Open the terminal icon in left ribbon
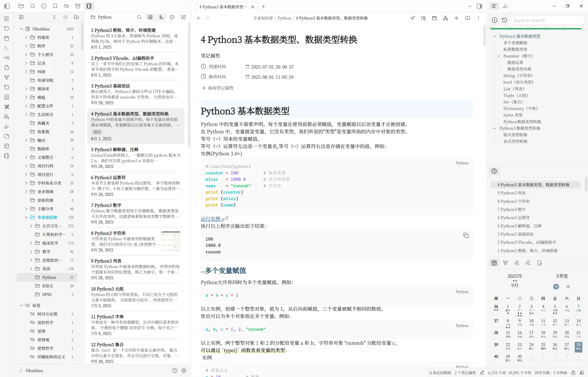Image resolution: width=588 pixels, height=377 pixels. click(7, 48)
